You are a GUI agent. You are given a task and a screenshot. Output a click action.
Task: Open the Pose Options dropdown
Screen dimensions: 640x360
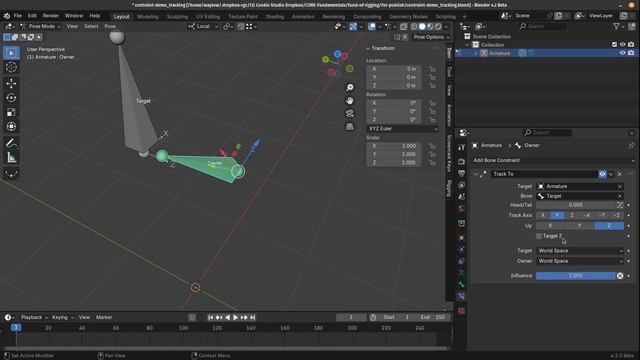coord(431,37)
